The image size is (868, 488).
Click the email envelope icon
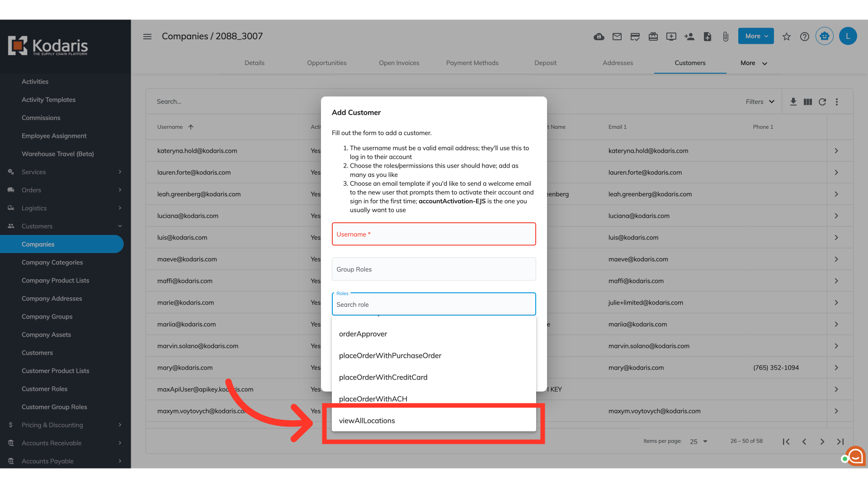617,37
